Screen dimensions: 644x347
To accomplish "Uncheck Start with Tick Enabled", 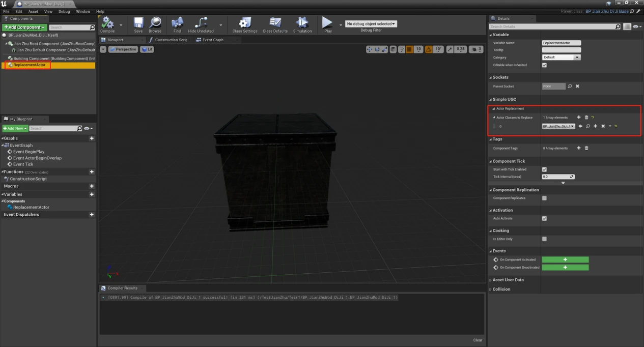I will click(544, 169).
